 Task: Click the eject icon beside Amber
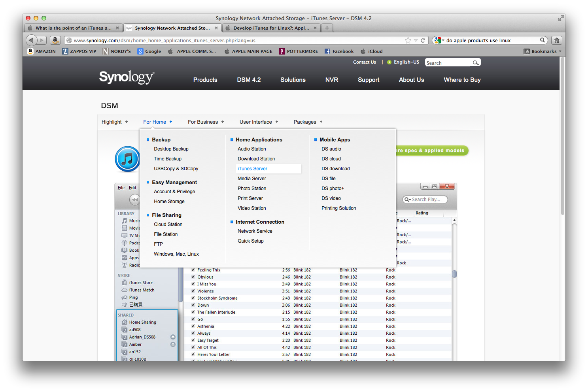click(x=173, y=345)
